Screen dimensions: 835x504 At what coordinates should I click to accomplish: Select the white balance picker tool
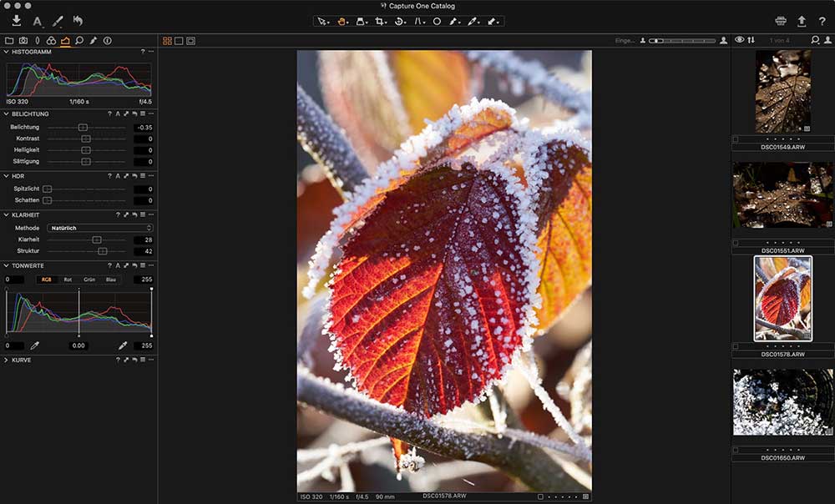point(473,22)
